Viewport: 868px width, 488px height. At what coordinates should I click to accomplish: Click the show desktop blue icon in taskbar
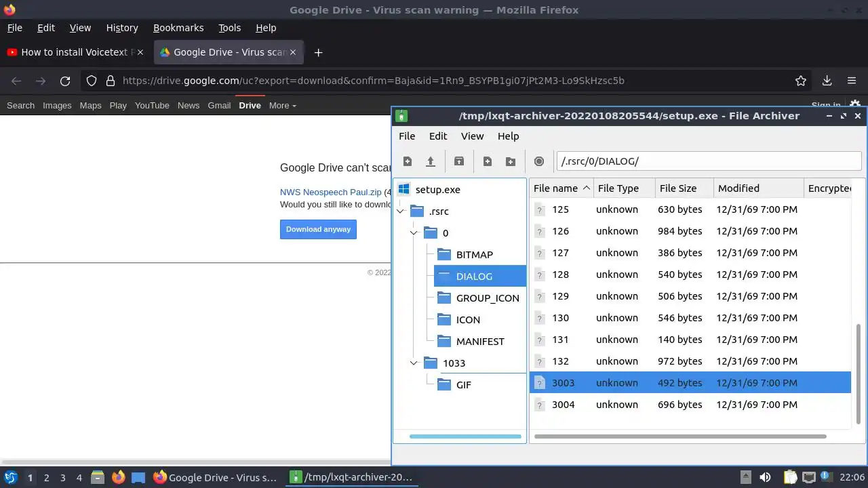point(138,477)
